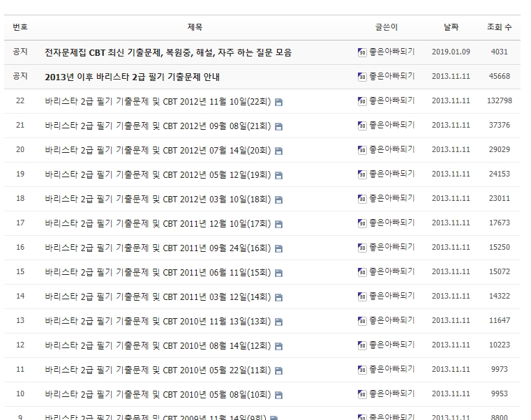Click author 좋은아빠되기 on row 11
The width and height of the screenshot is (531, 420).
(392, 369)
